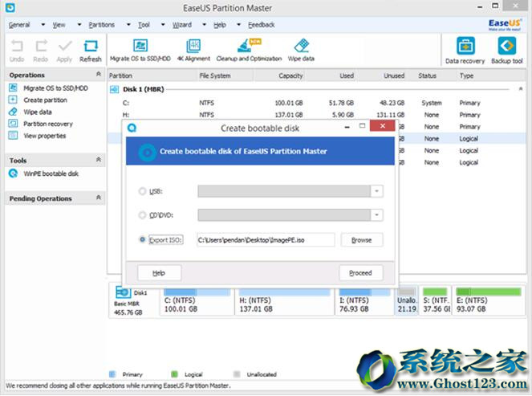The image size is (532, 396).
Task: Click Migrate OS to SSD/HDD in Operations panel
Action: (55, 88)
